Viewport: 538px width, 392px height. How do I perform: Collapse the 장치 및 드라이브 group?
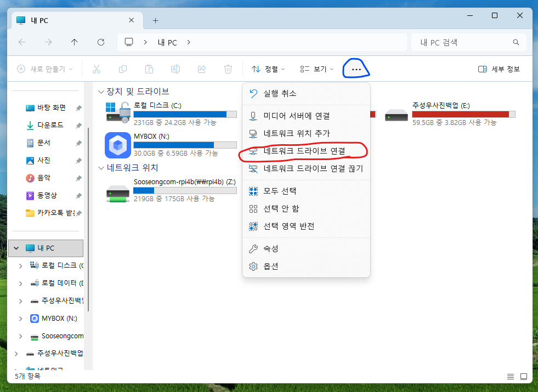101,92
